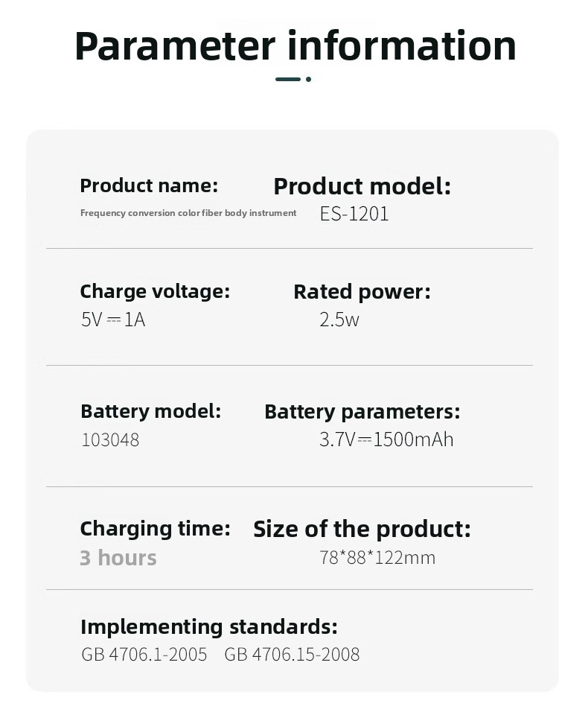Select the "Charging time:" label
Screen dimensions: 588x721
tap(155, 529)
